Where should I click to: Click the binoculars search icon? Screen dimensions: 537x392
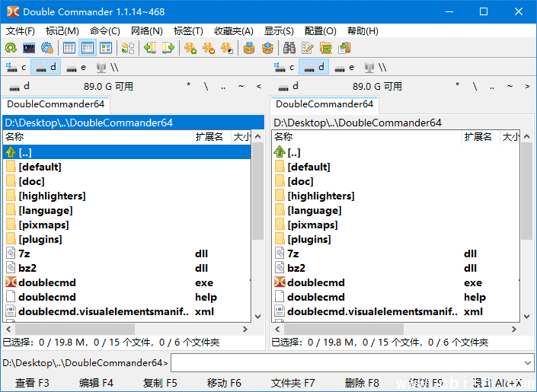pos(289,48)
